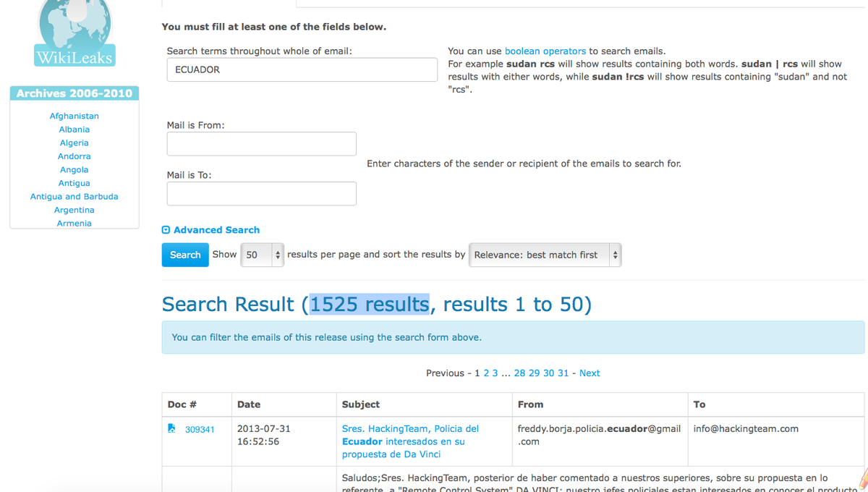868x492 pixels.
Task: Focus the search terms field containing ECUADOR
Action: tap(302, 69)
